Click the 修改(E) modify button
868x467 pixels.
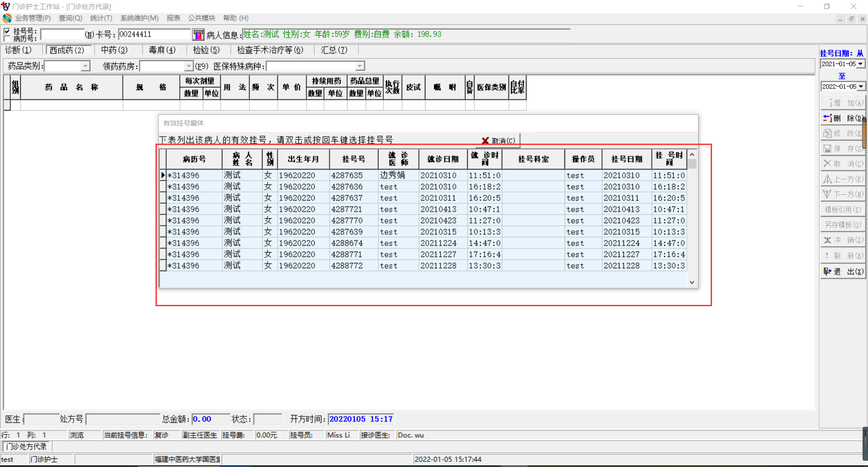(842, 133)
